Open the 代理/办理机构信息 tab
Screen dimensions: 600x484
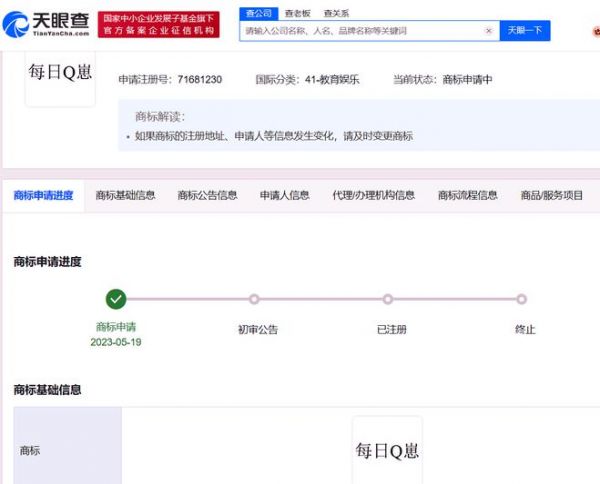point(373,196)
